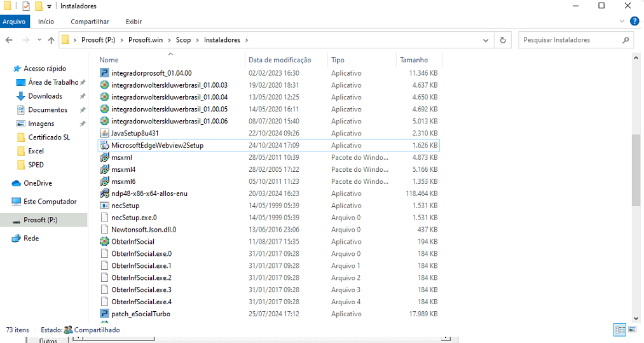The image size is (644, 343).
Task: Open the SPED folder in sidebar
Action: tap(36, 165)
